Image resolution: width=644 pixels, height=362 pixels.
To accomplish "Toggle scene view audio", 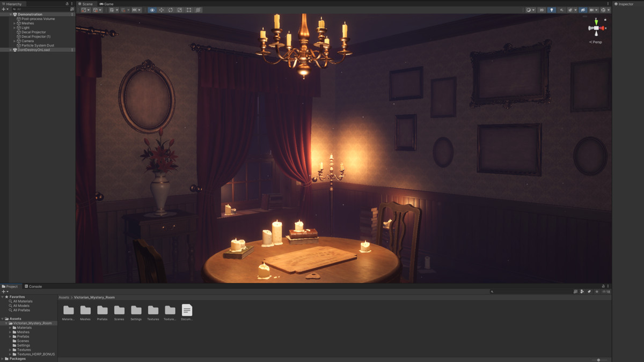I will [562, 10].
